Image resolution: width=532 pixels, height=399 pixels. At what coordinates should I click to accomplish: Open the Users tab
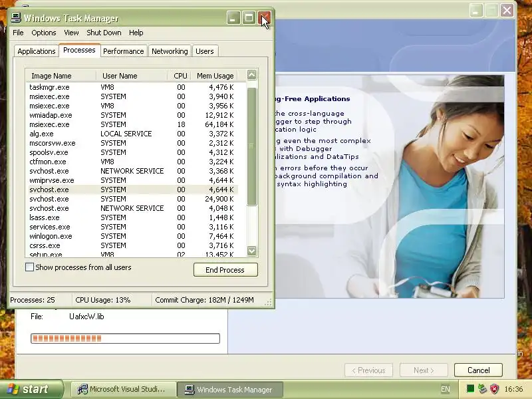[x=205, y=51]
